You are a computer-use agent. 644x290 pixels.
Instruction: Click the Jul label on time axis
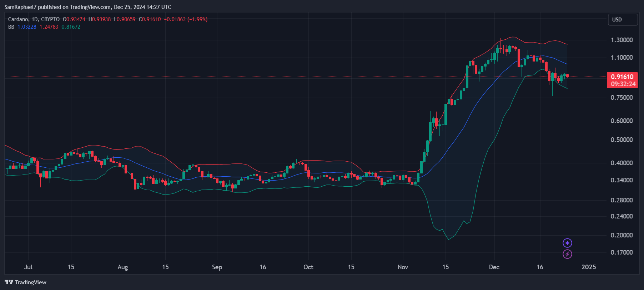[x=28, y=267]
